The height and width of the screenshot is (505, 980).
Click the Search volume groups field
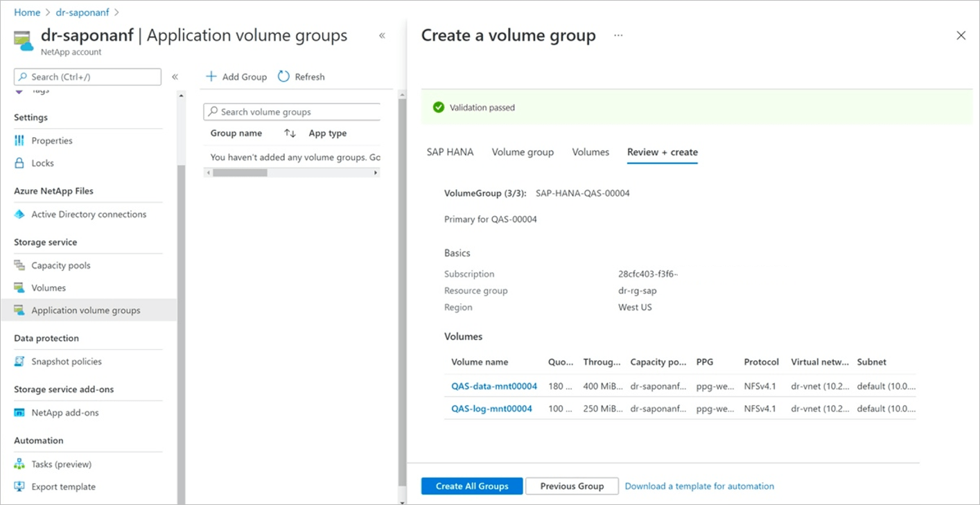click(291, 112)
